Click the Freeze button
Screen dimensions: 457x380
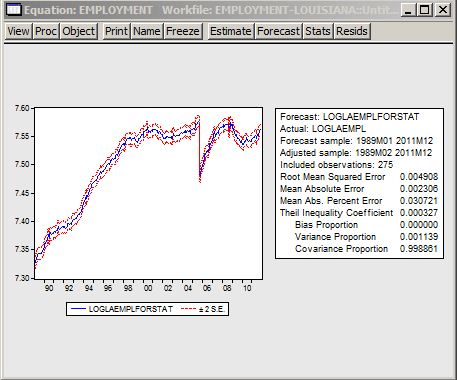point(183,31)
